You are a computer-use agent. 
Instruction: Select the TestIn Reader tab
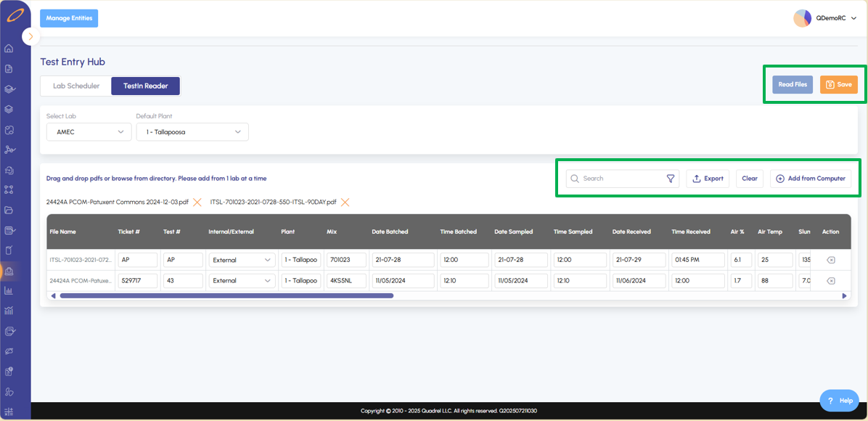coord(145,86)
